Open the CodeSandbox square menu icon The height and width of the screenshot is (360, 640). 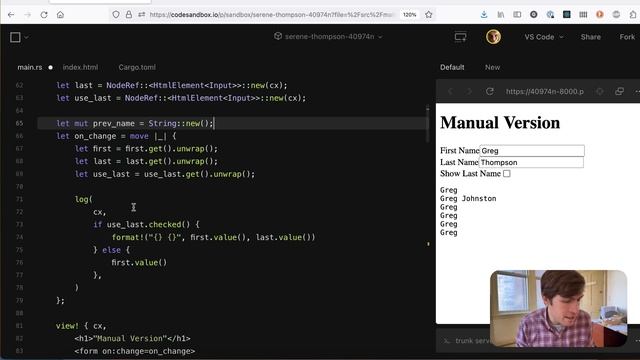point(15,37)
